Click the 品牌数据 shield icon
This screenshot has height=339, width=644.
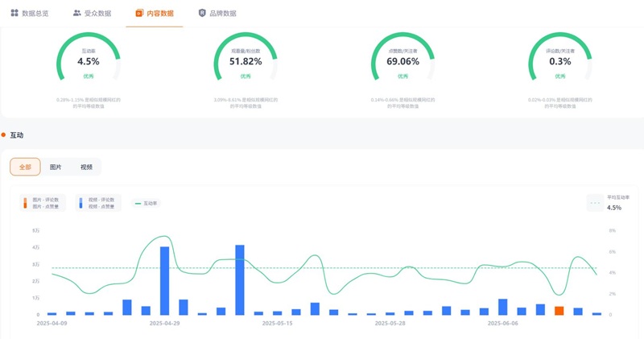tap(201, 13)
